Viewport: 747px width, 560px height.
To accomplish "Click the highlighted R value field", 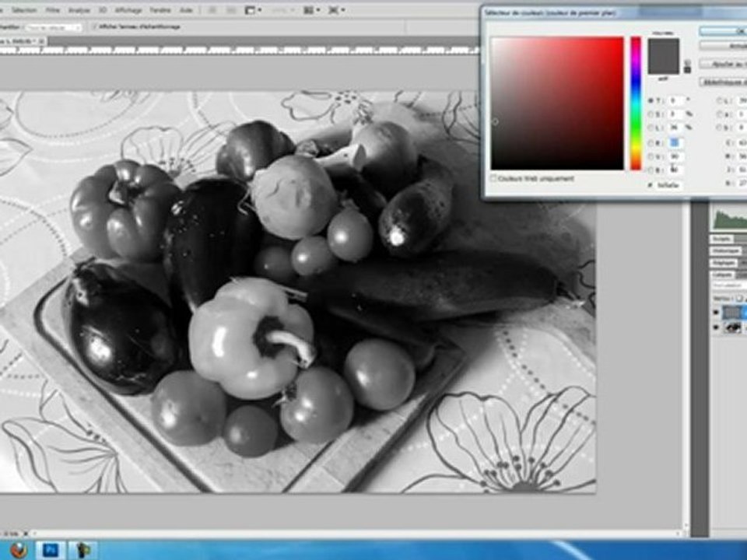I will [x=675, y=143].
